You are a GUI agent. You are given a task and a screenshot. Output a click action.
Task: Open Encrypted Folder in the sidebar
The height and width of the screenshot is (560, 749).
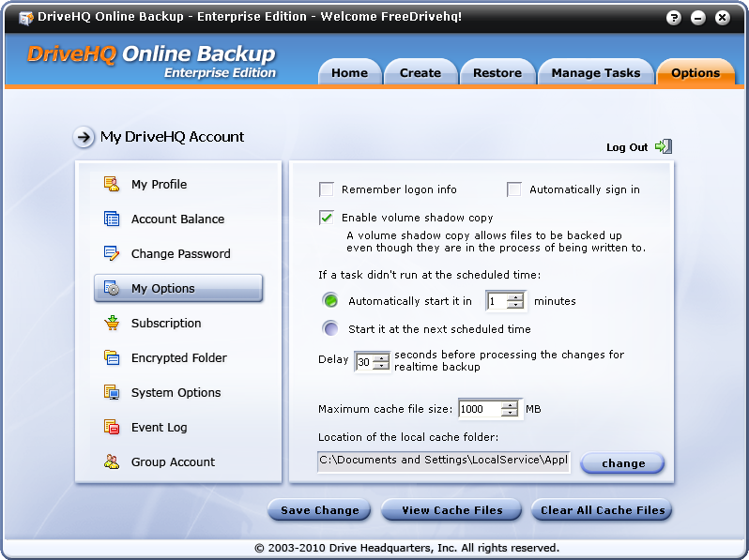coord(177,358)
